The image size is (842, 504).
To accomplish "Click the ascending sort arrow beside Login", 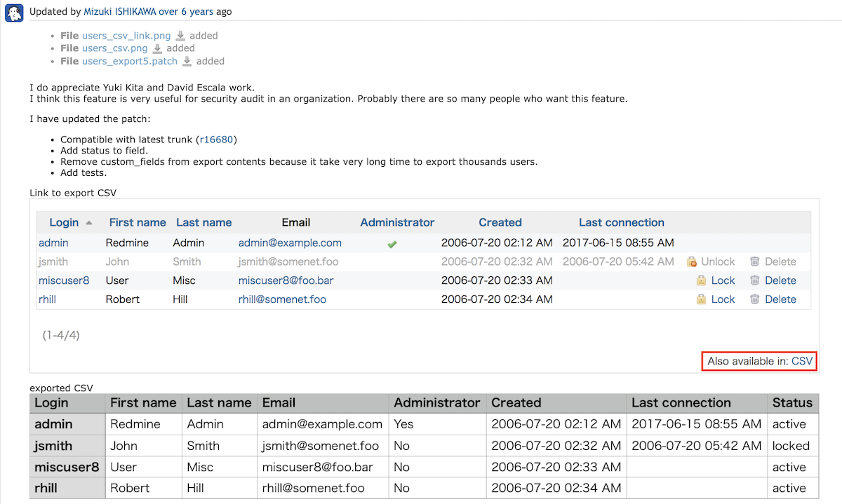I will pos(89,223).
